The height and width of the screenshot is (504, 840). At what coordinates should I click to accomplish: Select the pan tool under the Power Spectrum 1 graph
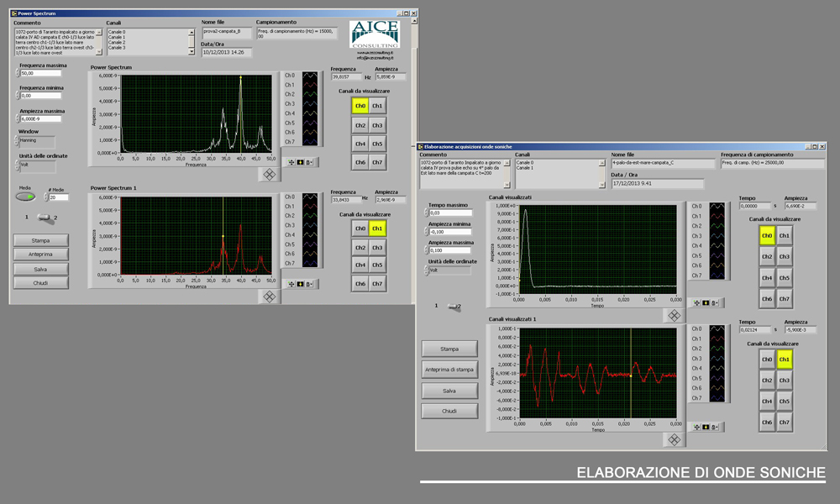[309, 284]
